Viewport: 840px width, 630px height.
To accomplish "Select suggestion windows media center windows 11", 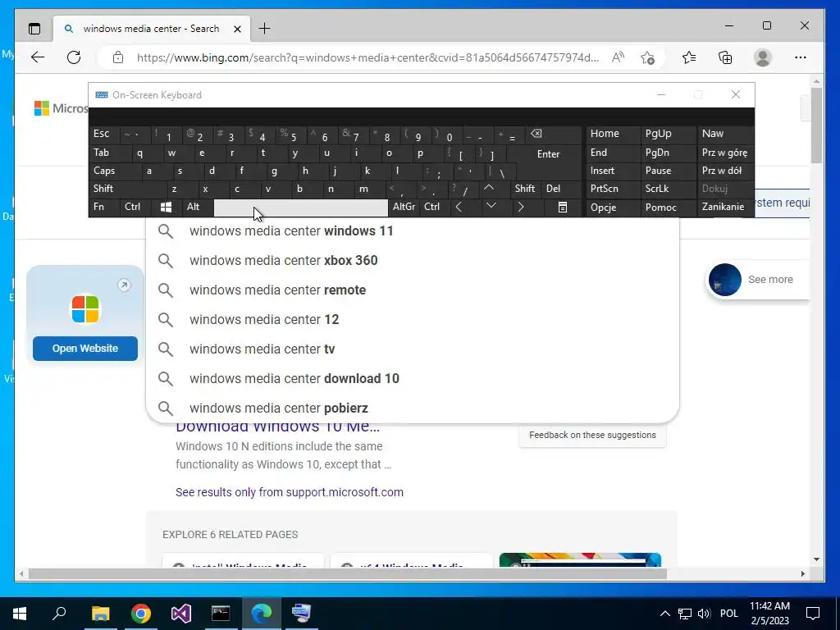I will (413, 231).
